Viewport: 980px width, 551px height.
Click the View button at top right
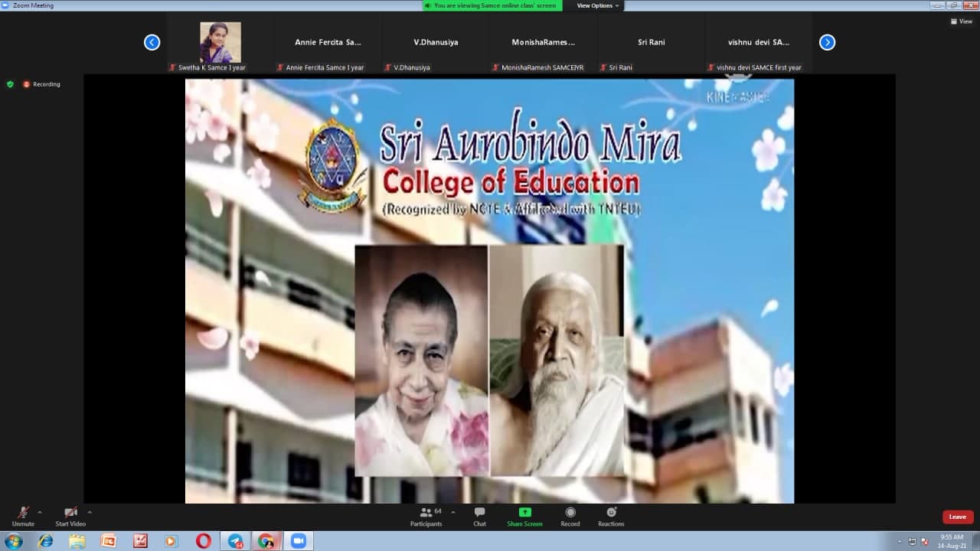coord(961,21)
